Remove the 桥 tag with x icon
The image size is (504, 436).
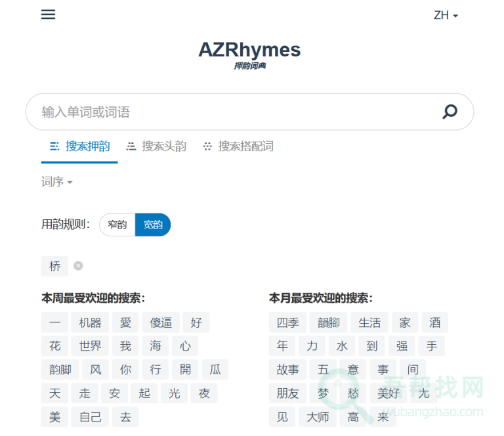coord(78,266)
